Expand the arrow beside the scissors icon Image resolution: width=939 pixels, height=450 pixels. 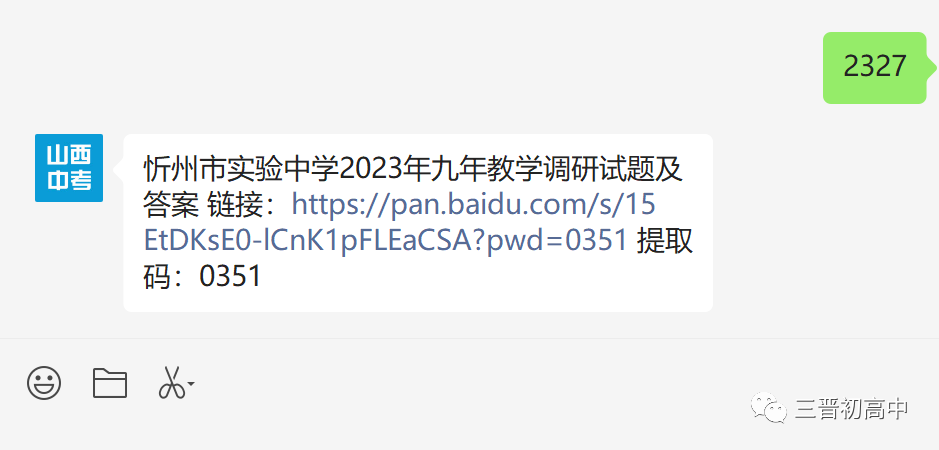coord(190,382)
